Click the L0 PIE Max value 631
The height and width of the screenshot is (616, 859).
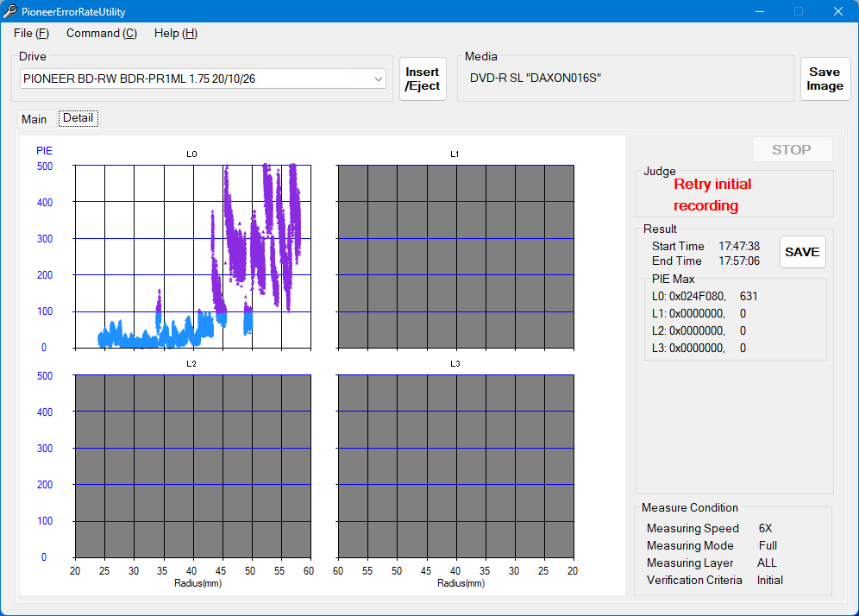(749, 297)
